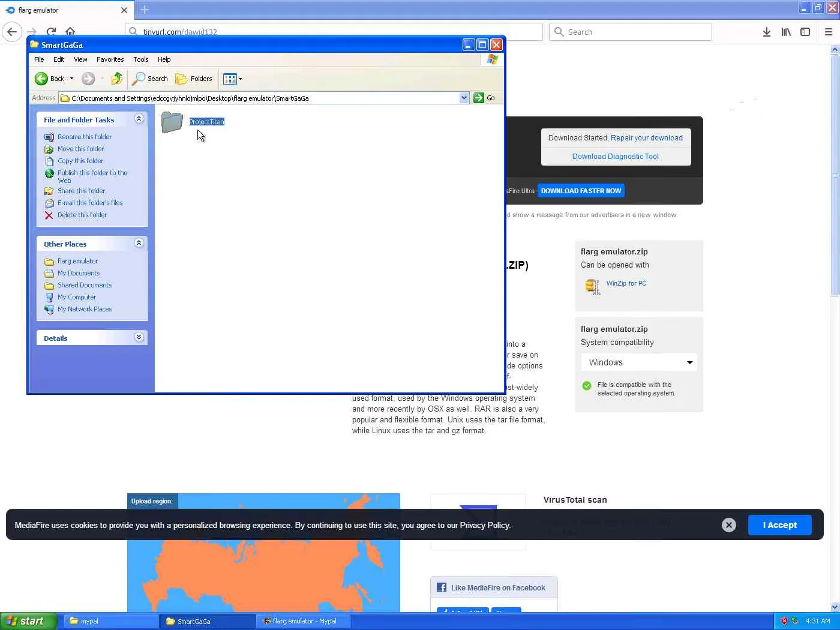840x630 pixels.
Task: Collapse the File and Folder Tasks panel
Action: pos(139,119)
